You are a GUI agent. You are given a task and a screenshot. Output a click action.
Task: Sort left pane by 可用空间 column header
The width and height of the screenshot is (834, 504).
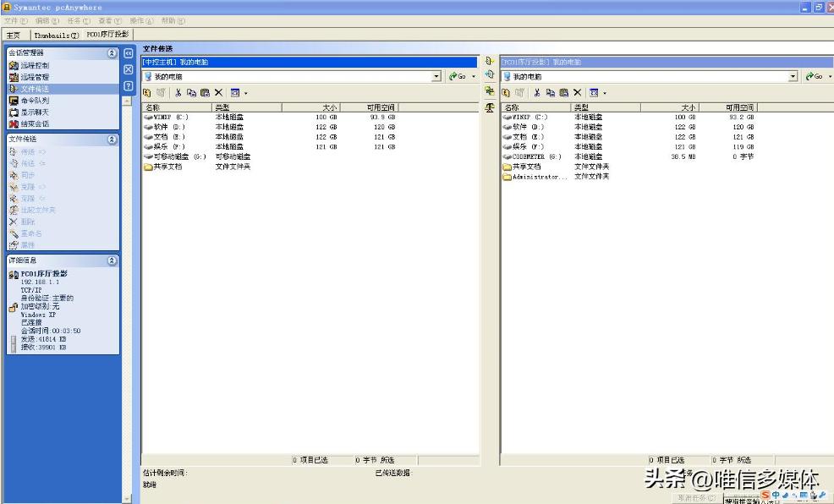pyautogui.click(x=381, y=107)
